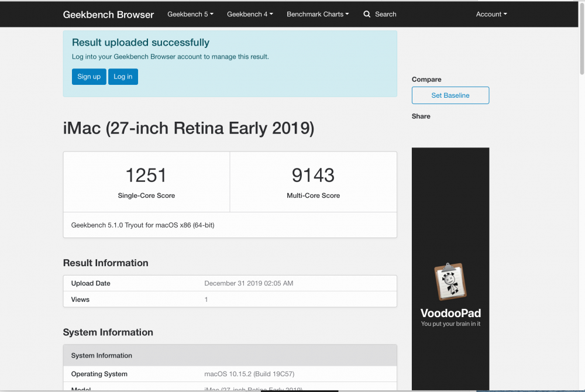This screenshot has height=392, width=585.
Task: Click the iMac (27-inch Retina Early 2019) heading
Action: tap(188, 128)
